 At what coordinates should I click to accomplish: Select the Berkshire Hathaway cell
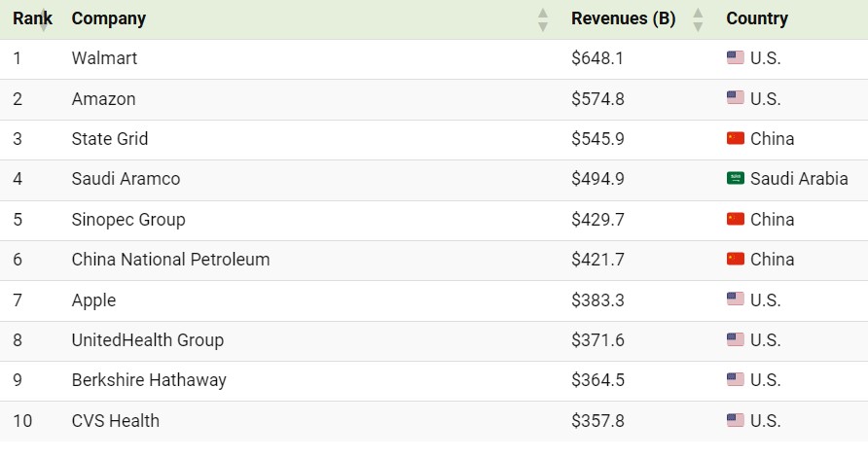[x=149, y=380]
